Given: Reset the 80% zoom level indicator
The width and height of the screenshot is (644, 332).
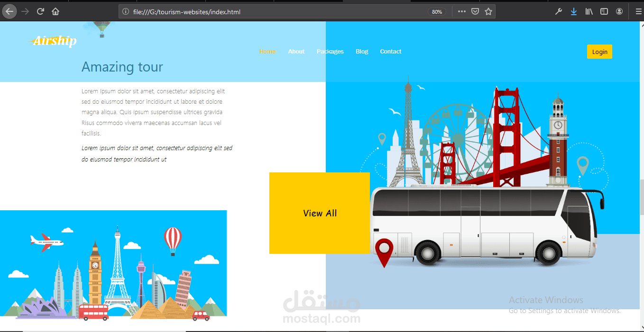Looking at the screenshot, I should 437,12.
